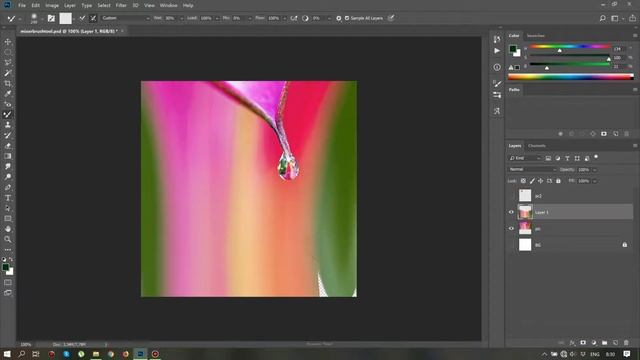The height and width of the screenshot is (360, 640).
Task: Select the Lasso tool
Action: pyautogui.click(x=8, y=62)
